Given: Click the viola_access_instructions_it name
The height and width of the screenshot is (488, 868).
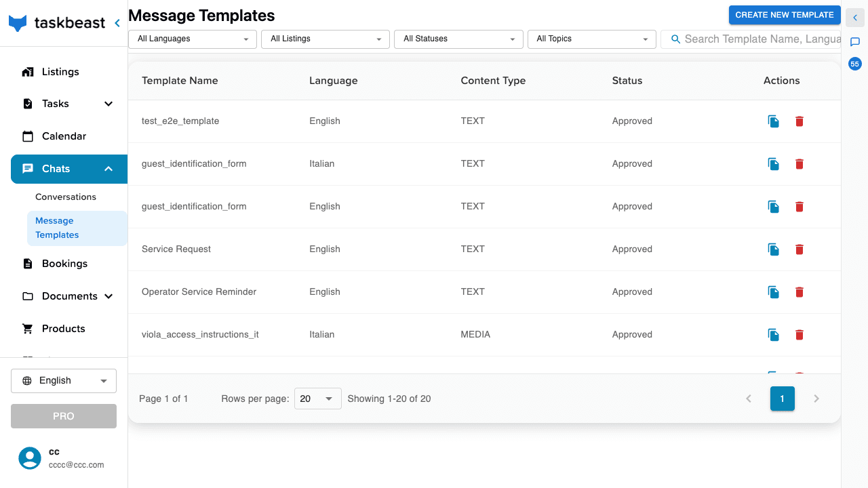Looking at the screenshot, I should [x=200, y=335].
